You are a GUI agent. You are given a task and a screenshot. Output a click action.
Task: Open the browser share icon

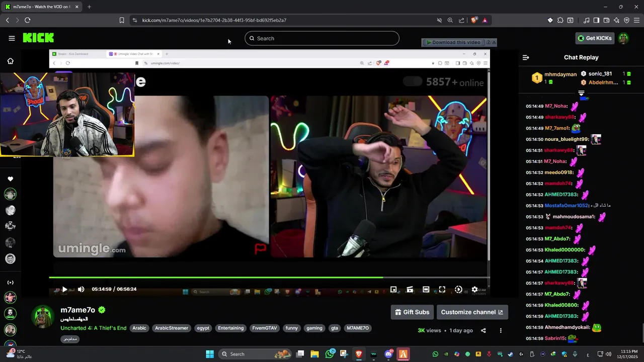[x=461, y=20]
